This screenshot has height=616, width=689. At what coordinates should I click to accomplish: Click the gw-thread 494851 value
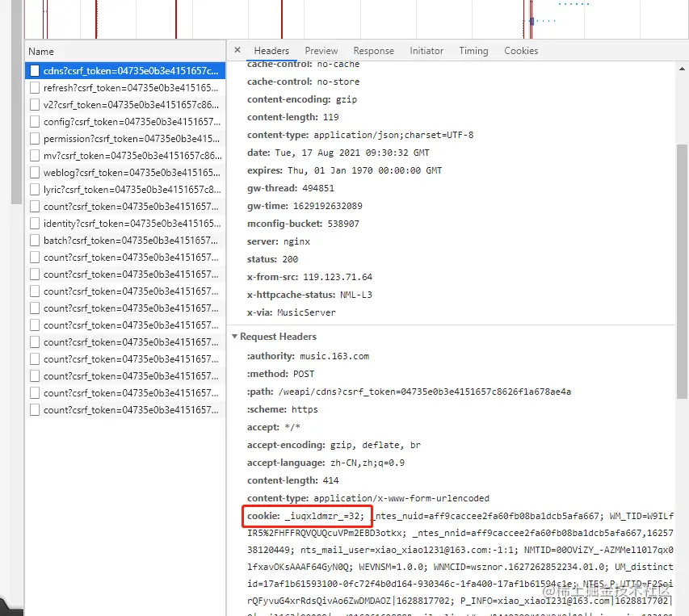pyautogui.click(x=318, y=188)
